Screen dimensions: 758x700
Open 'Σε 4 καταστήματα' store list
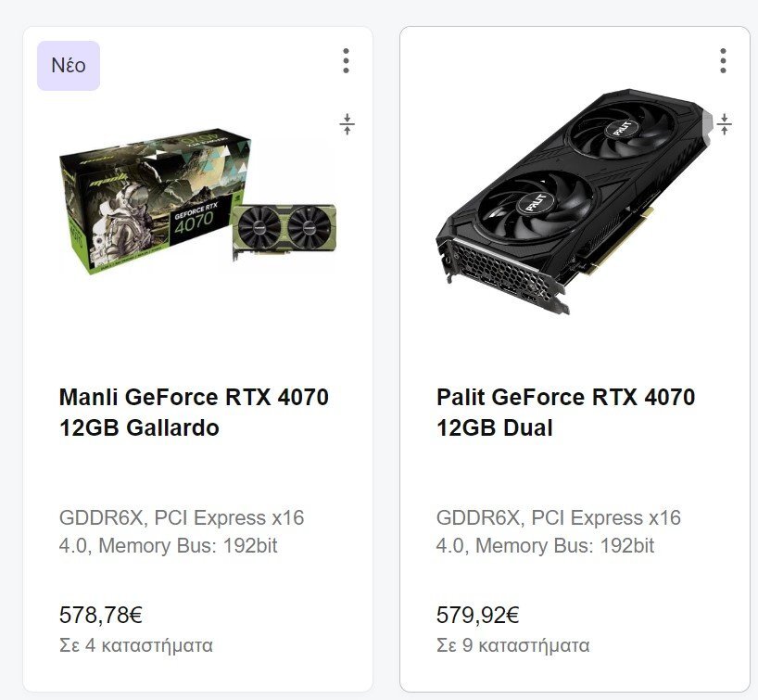[x=136, y=645]
